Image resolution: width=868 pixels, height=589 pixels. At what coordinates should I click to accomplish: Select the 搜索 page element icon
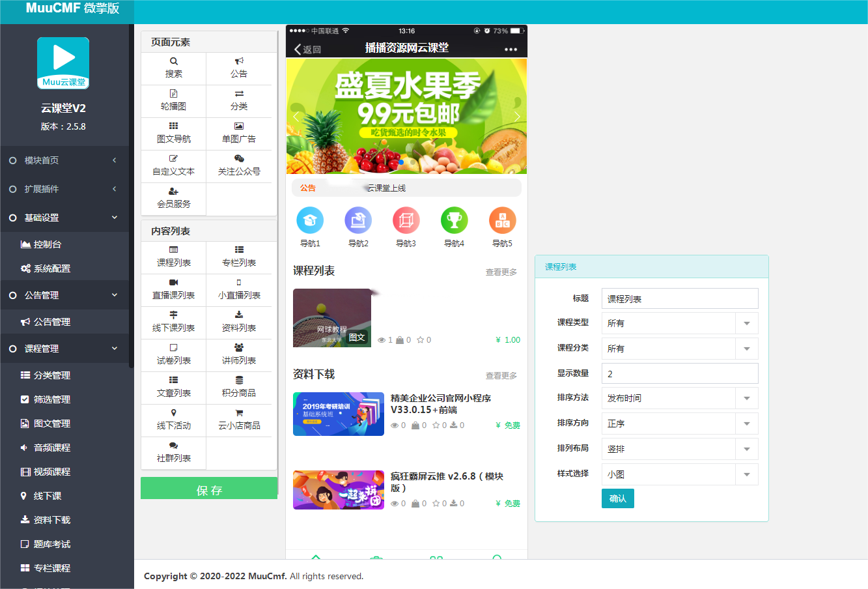click(173, 68)
